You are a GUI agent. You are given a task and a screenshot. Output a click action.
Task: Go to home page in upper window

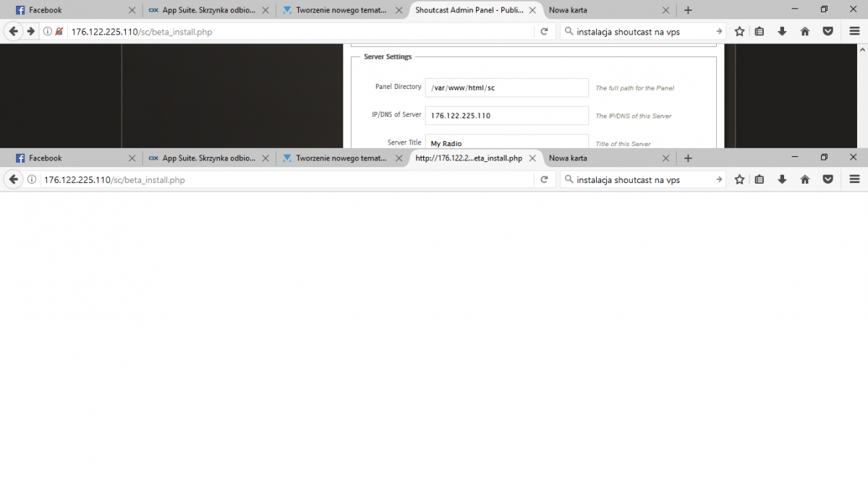(805, 32)
